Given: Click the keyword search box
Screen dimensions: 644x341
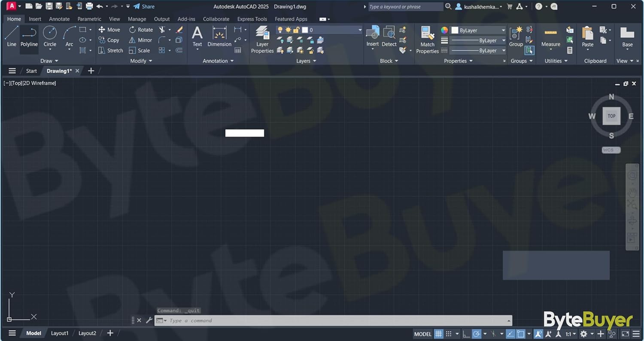Looking at the screenshot, I should pos(406,6).
